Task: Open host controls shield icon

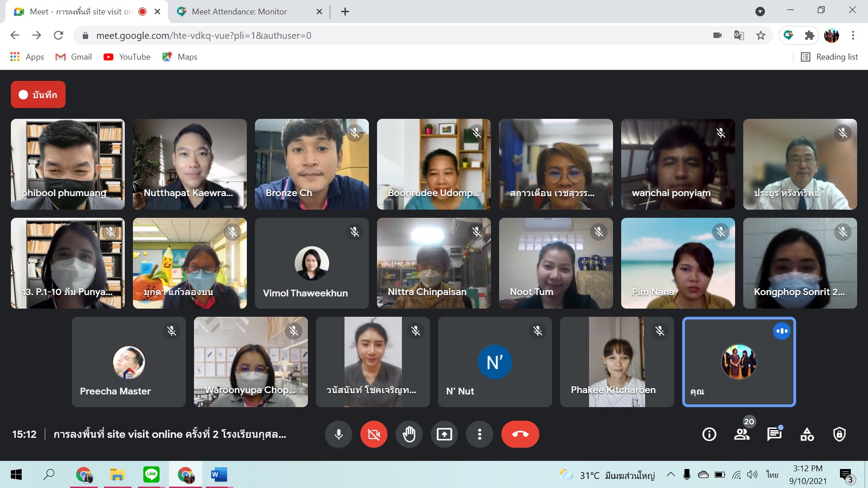Action: (x=840, y=435)
